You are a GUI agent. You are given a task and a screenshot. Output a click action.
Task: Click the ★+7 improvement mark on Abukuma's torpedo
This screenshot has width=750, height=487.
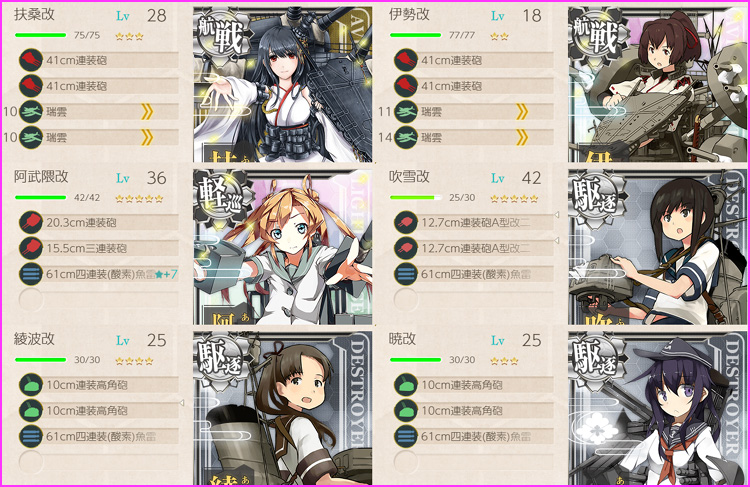166,274
